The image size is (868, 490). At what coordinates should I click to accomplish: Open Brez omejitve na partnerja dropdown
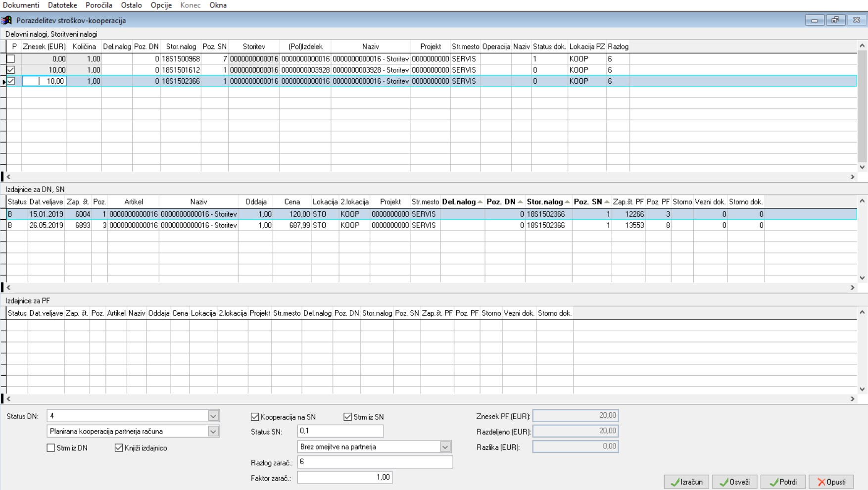pos(445,447)
